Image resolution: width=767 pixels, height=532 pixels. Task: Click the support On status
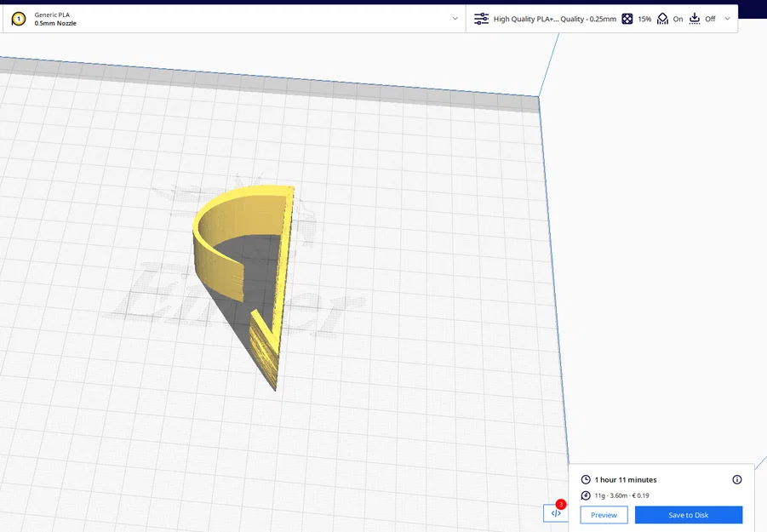678,19
